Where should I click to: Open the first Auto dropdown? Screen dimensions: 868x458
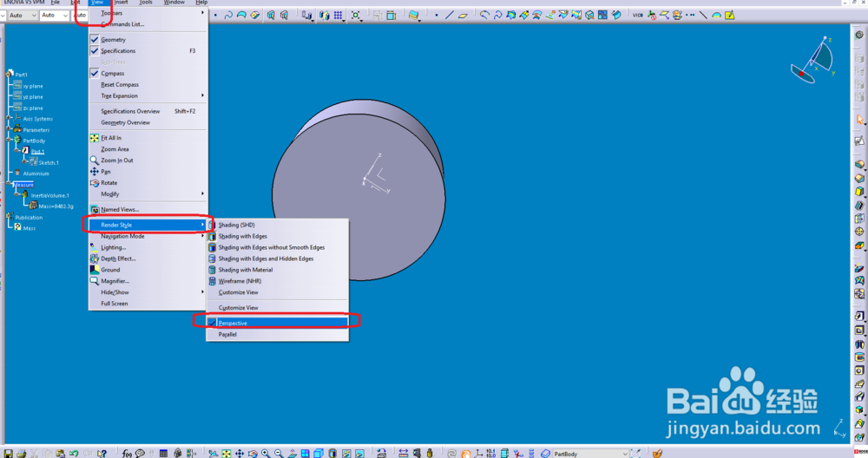[23, 16]
